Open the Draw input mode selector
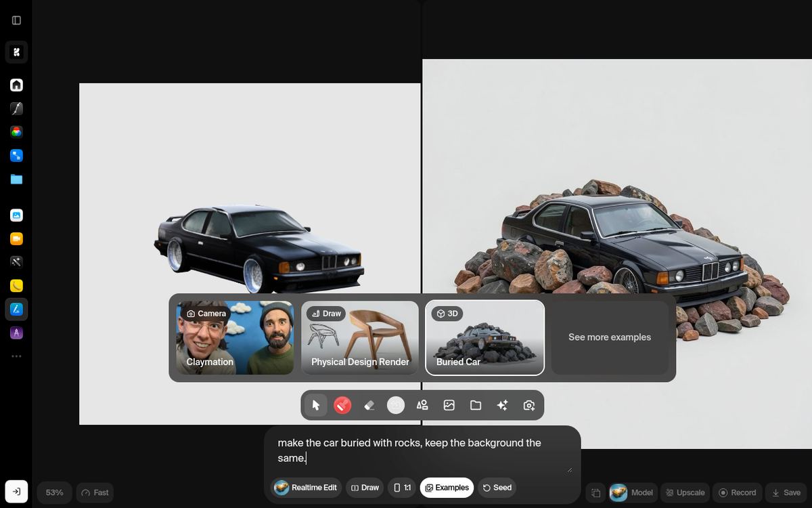The image size is (812, 508). click(365, 488)
